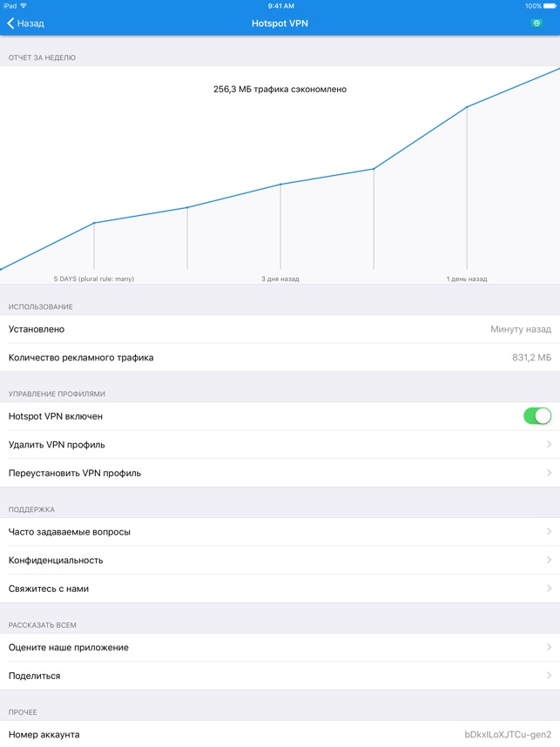Go back using the Назад link

[x=30, y=24]
